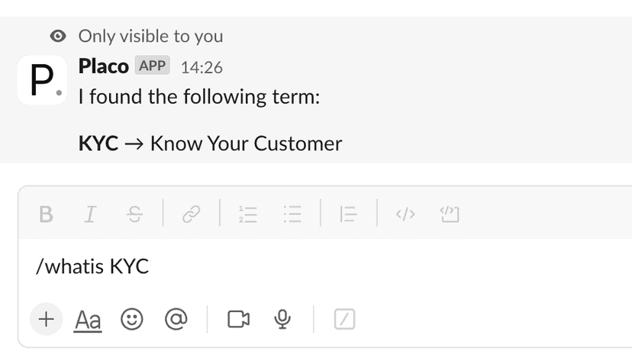The height and width of the screenshot is (364, 632).
Task: Open the plus attachments menu
Action: tap(46, 319)
